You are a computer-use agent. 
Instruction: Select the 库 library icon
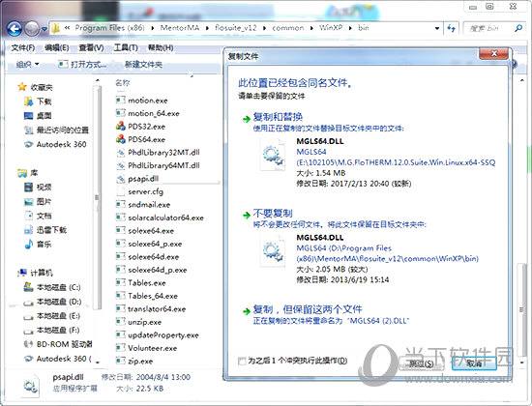pos(22,173)
